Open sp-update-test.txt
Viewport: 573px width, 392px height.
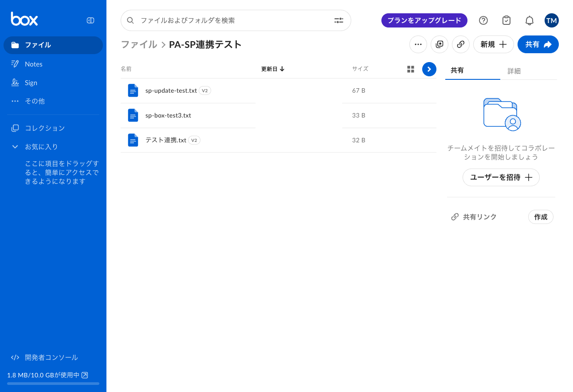[171, 90]
